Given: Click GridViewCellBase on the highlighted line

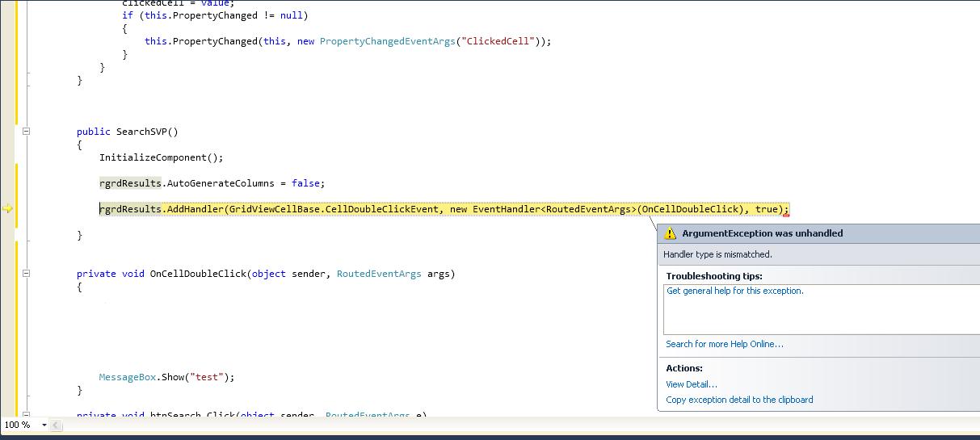Looking at the screenshot, I should point(275,209).
